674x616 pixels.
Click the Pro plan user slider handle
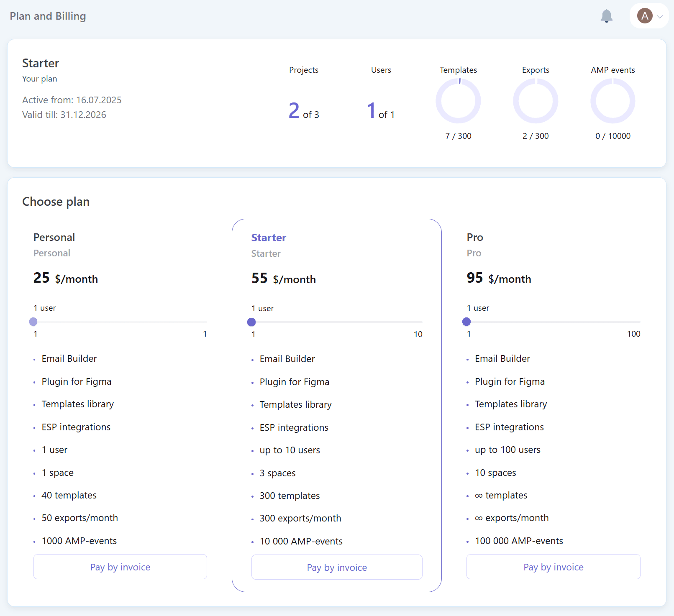(466, 322)
